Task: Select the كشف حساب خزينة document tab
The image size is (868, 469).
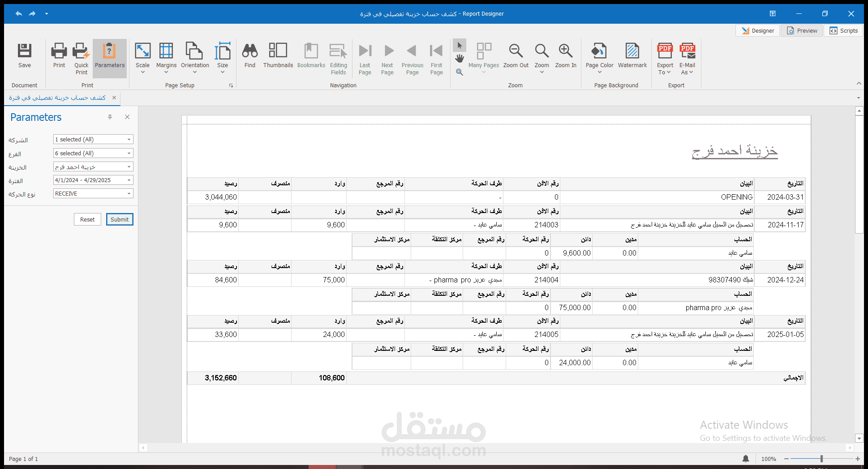Action: 57,98
